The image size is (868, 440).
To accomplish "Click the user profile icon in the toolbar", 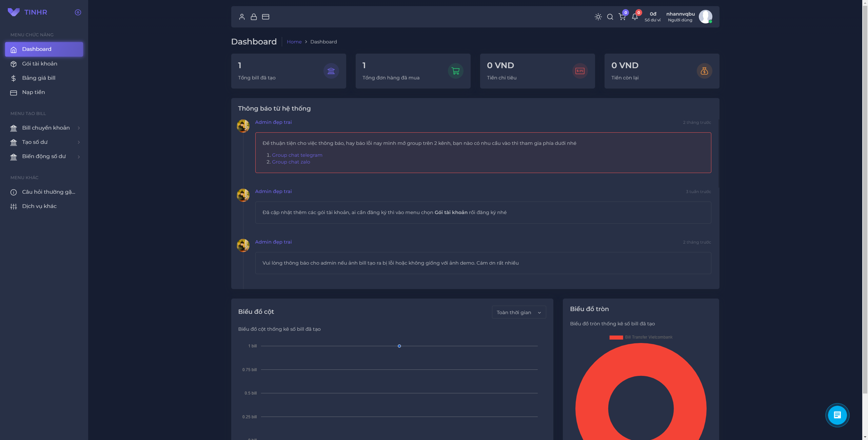I will [x=242, y=17].
